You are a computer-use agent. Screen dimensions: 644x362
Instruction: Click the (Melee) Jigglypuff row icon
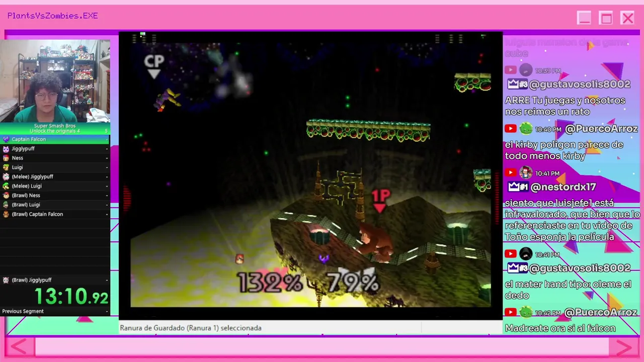click(6, 177)
